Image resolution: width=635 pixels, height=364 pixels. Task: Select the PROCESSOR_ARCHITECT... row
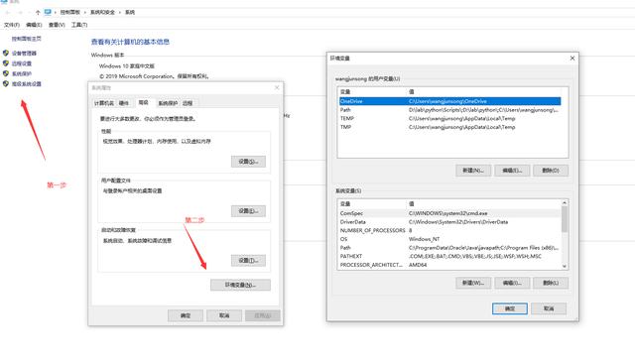449,265
